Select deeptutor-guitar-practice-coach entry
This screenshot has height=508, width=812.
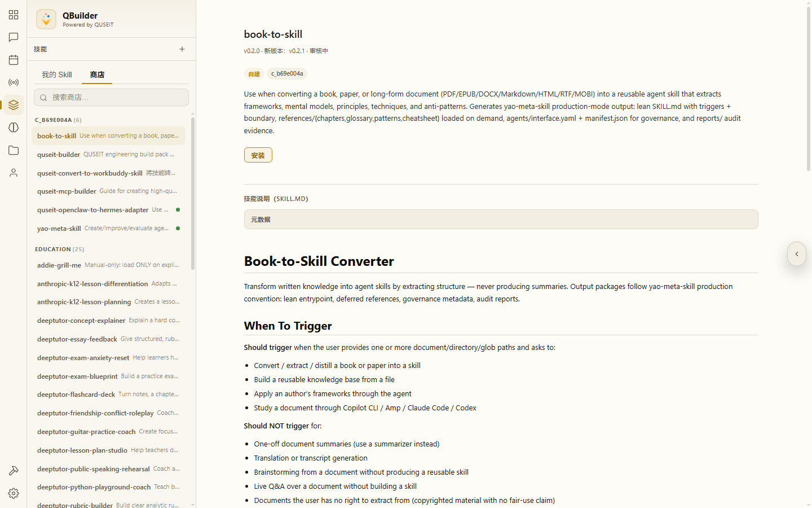(108, 432)
